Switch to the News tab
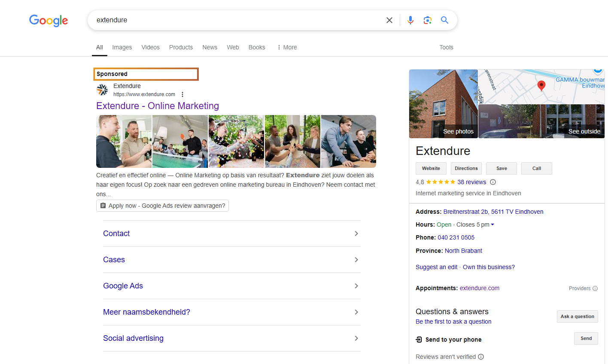The height and width of the screenshot is (364, 608). pos(210,47)
